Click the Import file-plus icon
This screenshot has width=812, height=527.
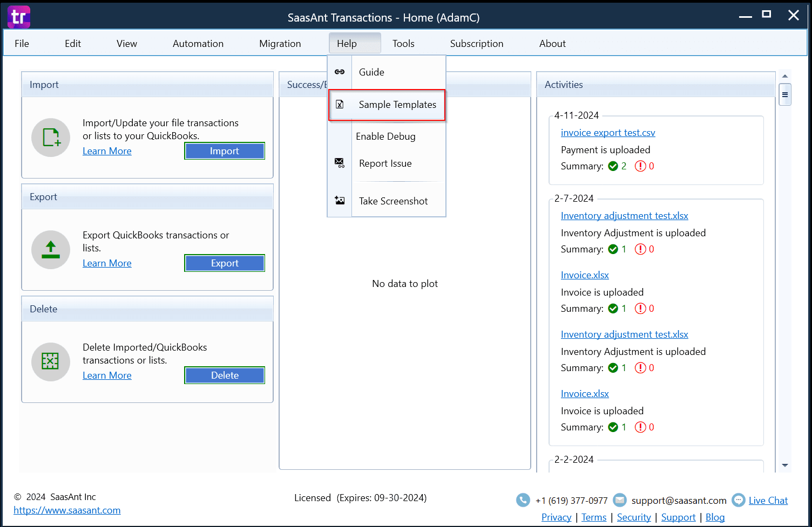pyautogui.click(x=51, y=138)
